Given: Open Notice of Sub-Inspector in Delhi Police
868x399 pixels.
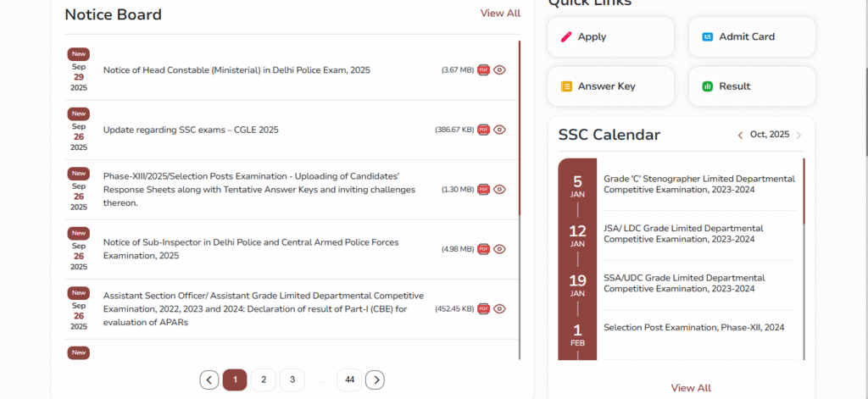Looking at the screenshot, I should click(251, 249).
